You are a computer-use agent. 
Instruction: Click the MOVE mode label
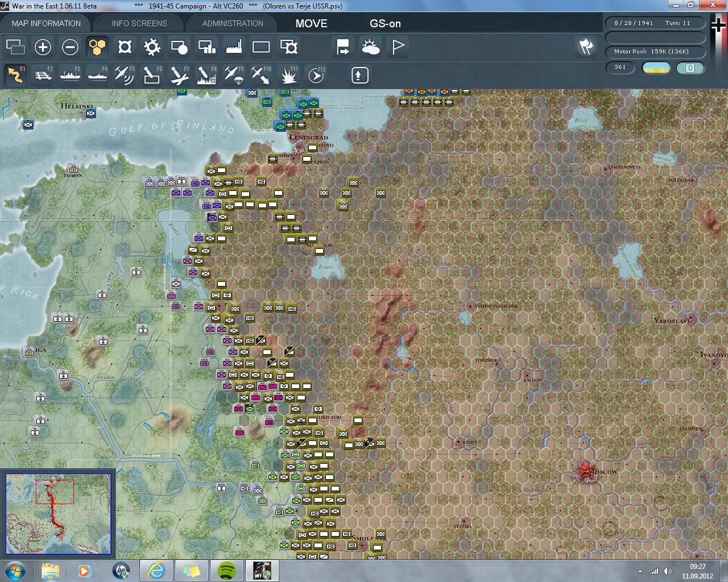(x=311, y=23)
